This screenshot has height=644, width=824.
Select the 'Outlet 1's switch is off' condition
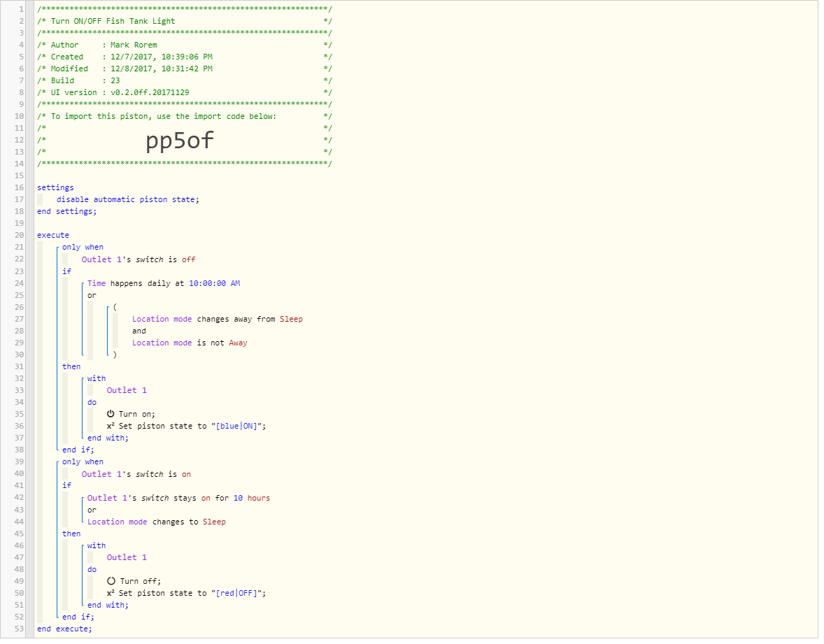point(138,259)
